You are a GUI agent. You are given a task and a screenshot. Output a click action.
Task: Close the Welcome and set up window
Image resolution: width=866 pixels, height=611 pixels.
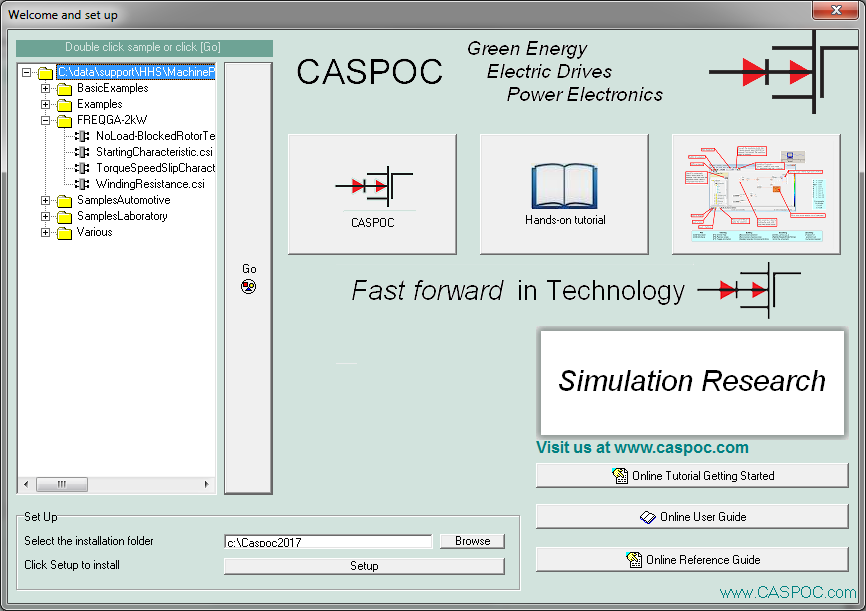[x=836, y=10]
